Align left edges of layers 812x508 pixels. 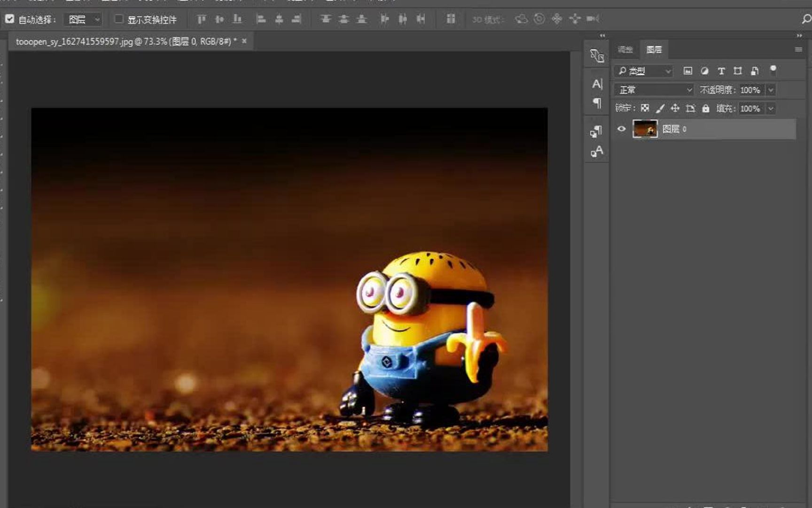pyautogui.click(x=261, y=19)
